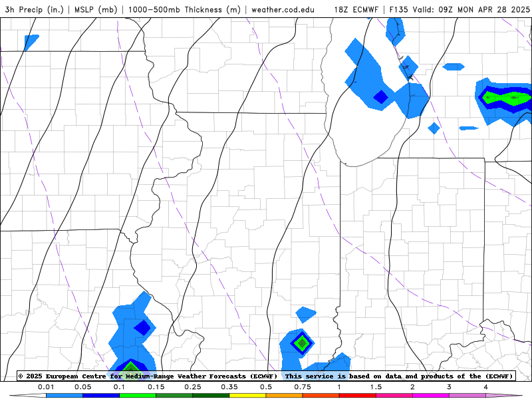Image resolution: width=532 pixels, height=399 pixels.
Task: Click the legend value 1
Action: tap(339, 387)
